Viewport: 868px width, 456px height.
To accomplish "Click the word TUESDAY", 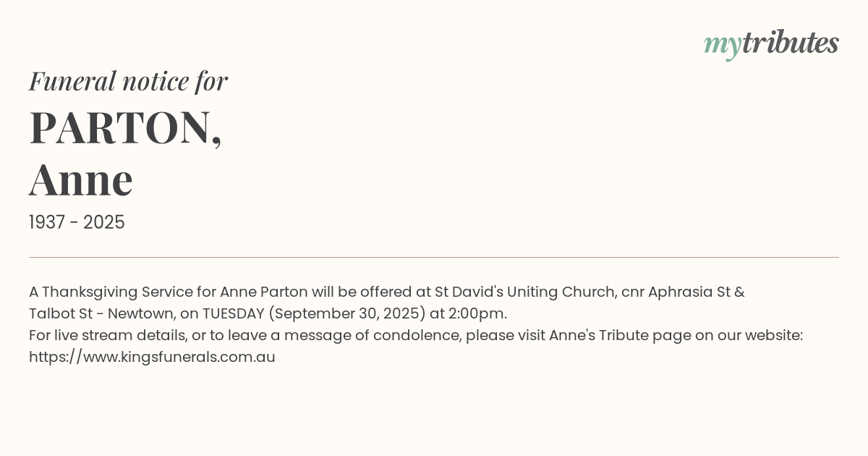I will (233, 313).
